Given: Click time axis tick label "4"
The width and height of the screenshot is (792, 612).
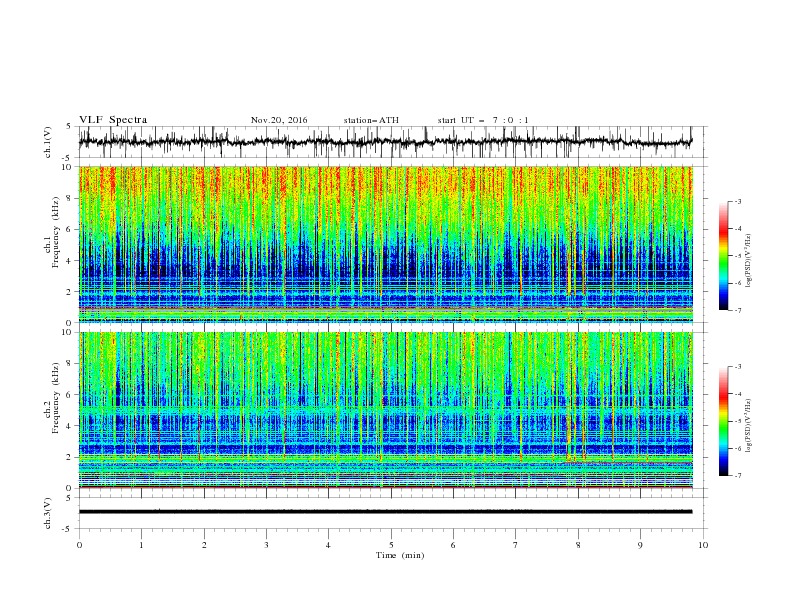Looking at the screenshot, I should pos(328,545).
